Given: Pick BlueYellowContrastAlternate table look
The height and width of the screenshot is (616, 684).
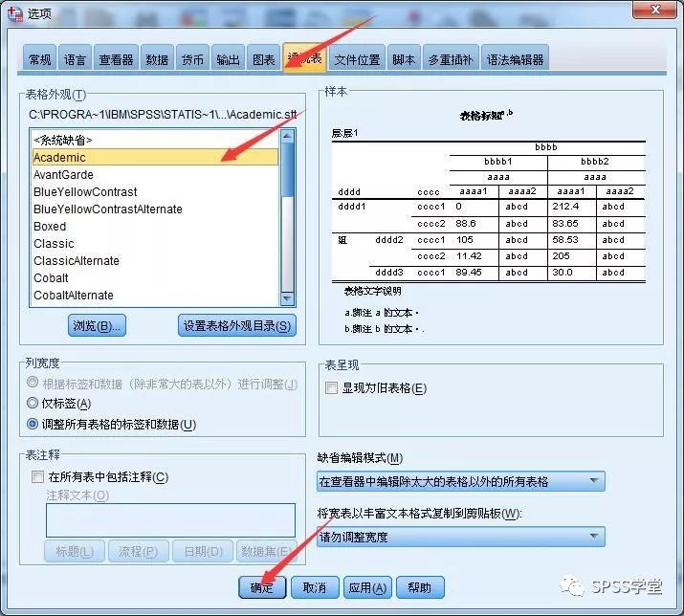Looking at the screenshot, I should 155,209.
